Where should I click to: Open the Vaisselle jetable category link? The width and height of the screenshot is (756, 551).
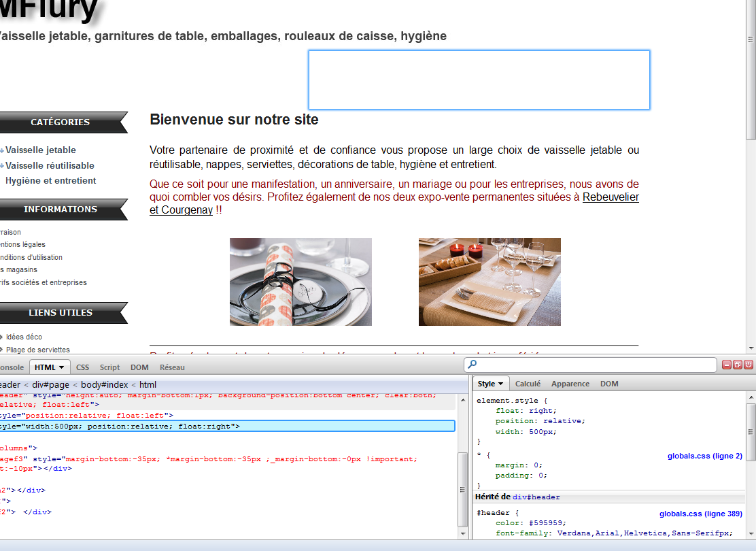pyautogui.click(x=41, y=150)
